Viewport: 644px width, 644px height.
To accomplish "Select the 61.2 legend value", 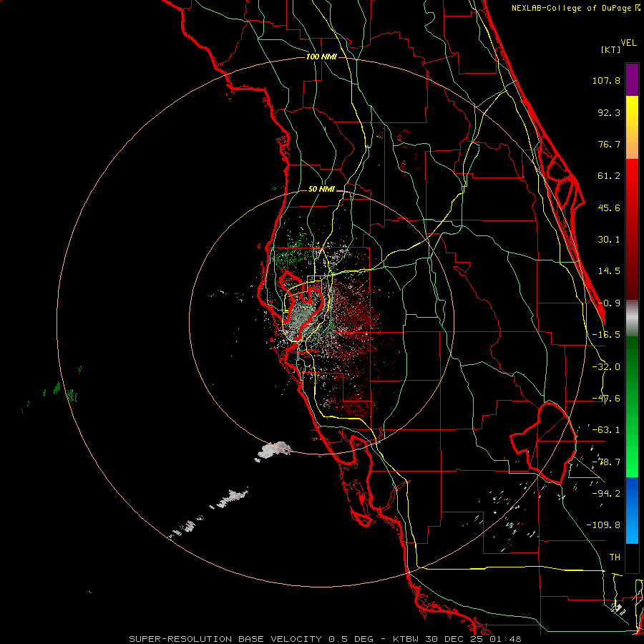I will [609, 176].
